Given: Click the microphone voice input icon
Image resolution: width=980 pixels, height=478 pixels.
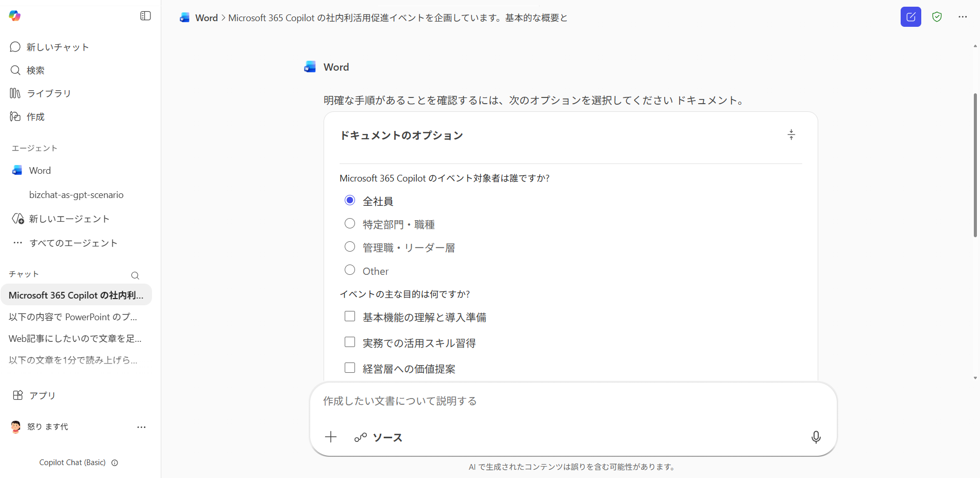Looking at the screenshot, I should click(x=816, y=437).
